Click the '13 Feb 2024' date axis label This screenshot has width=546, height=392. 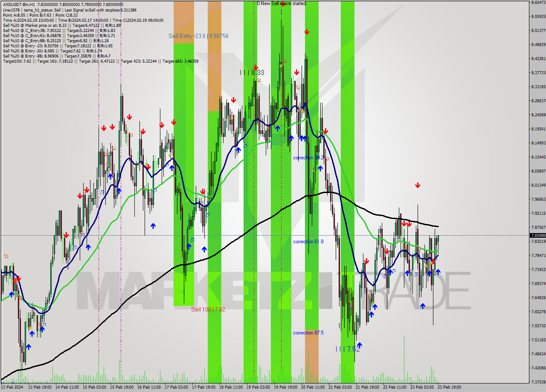[x=12, y=387]
